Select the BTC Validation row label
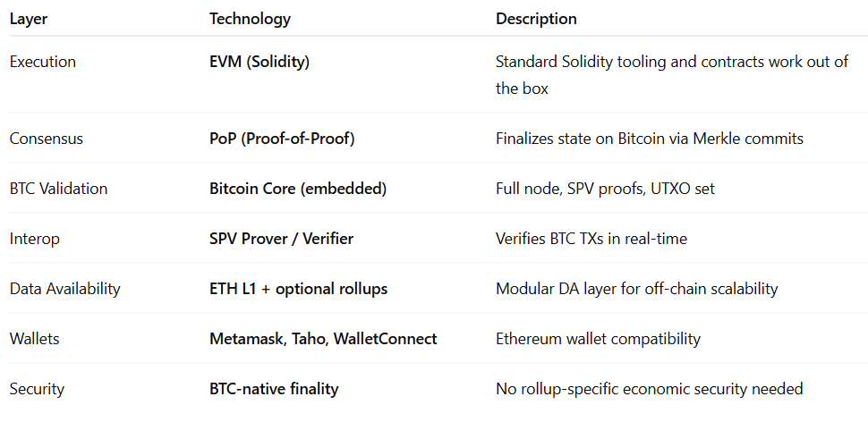Viewport: 868px width, 422px height. point(58,189)
